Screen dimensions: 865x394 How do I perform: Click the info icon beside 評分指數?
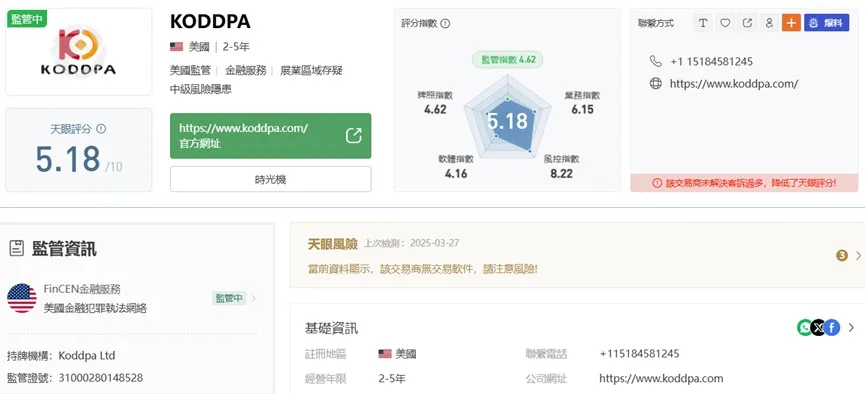coord(446,24)
